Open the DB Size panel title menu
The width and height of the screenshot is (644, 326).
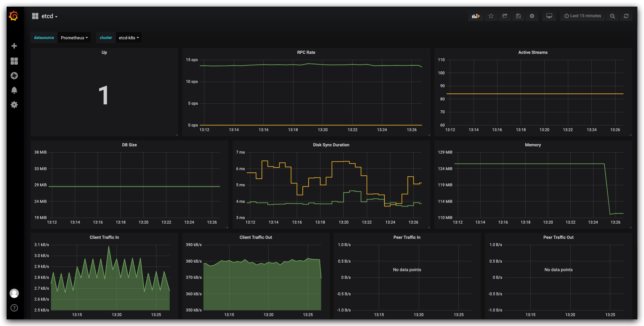(129, 145)
